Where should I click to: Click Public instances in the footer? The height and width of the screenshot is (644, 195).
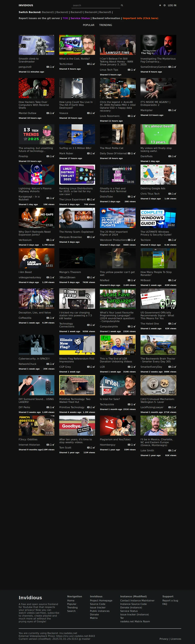point(100,611)
